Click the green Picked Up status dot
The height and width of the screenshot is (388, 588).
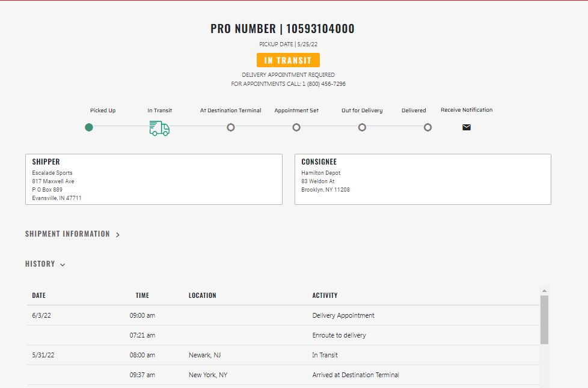tap(89, 127)
